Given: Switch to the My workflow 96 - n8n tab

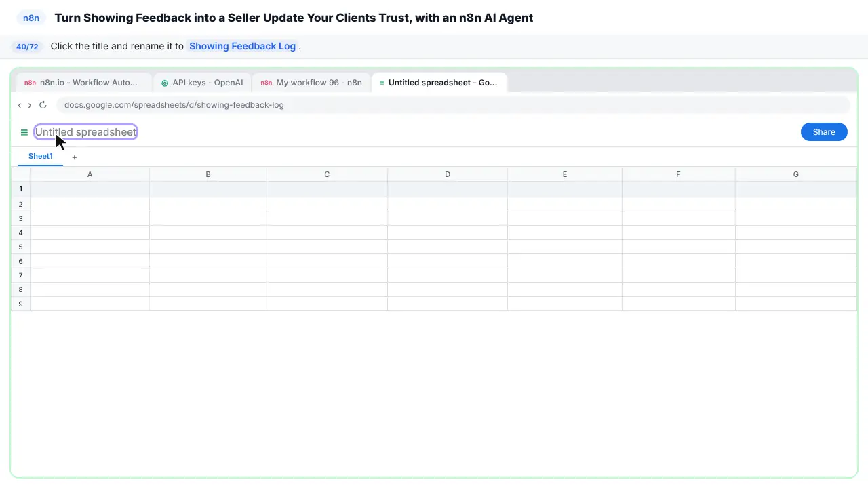Looking at the screenshot, I should tap(311, 83).
